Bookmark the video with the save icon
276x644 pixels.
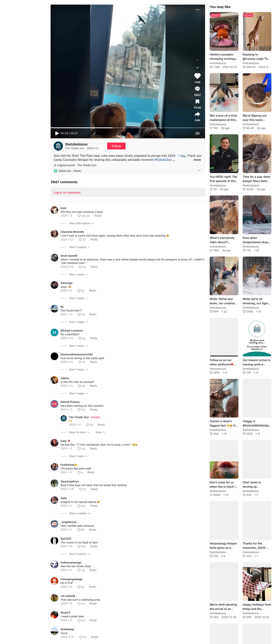tap(197, 101)
